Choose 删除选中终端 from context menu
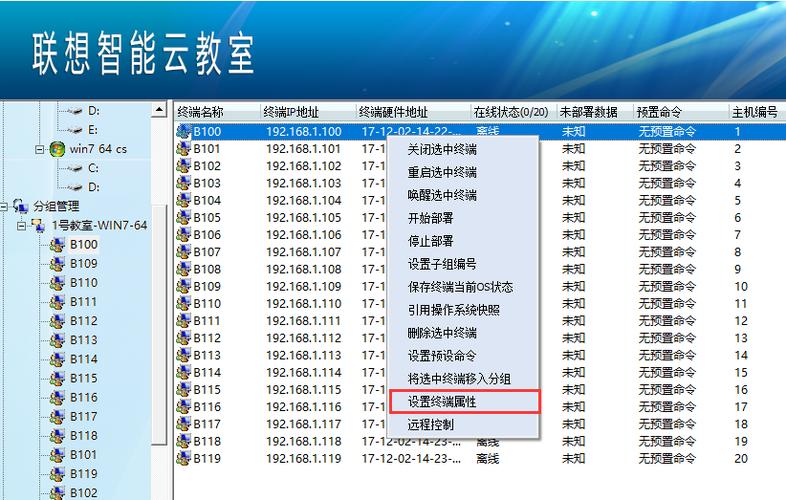The image size is (786, 500). [464, 333]
